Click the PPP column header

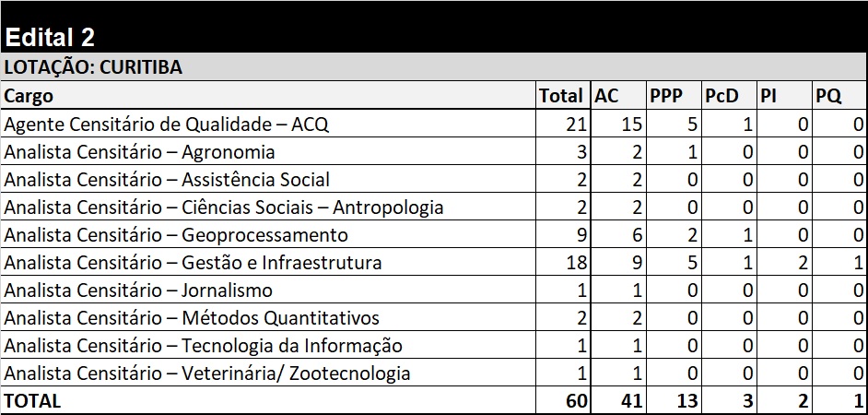click(674, 95)
